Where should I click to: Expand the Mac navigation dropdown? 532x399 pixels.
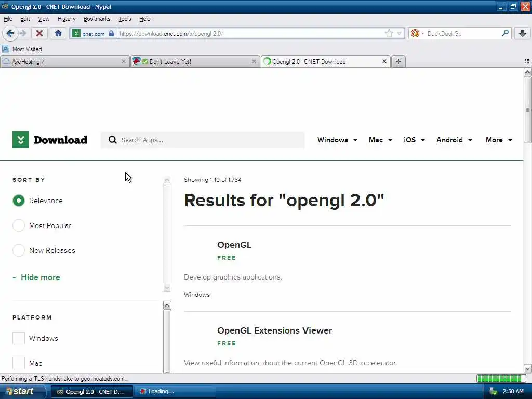pyautogui.click(x=380, y=140)
